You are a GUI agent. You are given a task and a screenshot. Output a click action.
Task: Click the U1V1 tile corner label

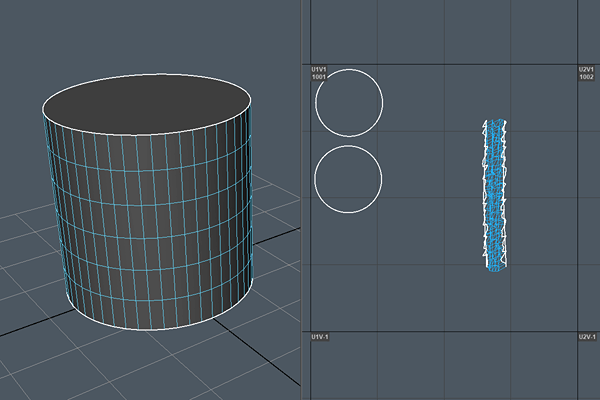pyautogui.click(x=321, y=69)
